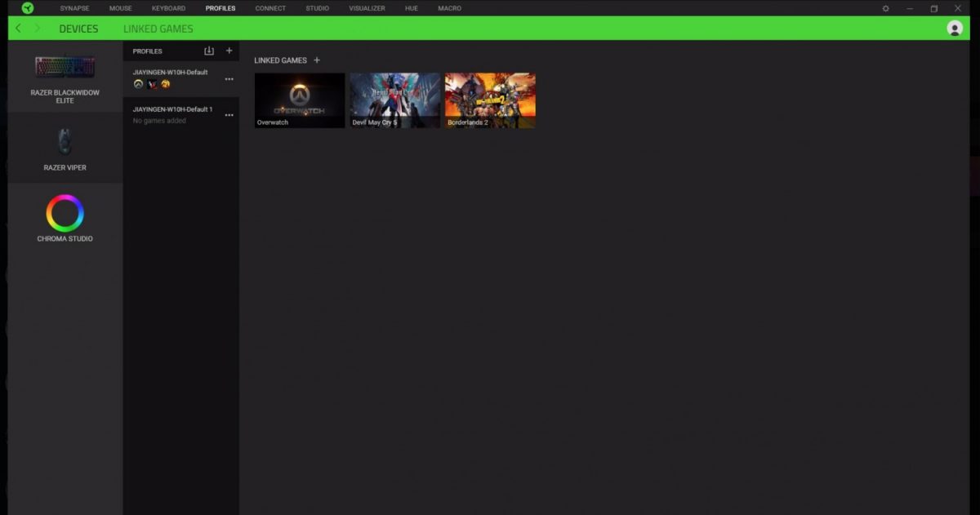Screen dimensions: 980x515
Task: Go back with the left arrow
Action: click(19, 29)
